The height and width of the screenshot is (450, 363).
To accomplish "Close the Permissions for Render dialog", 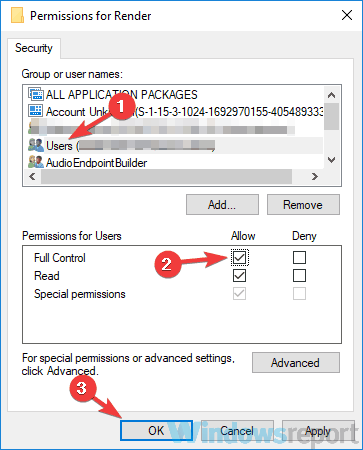I will pos(347,15).
